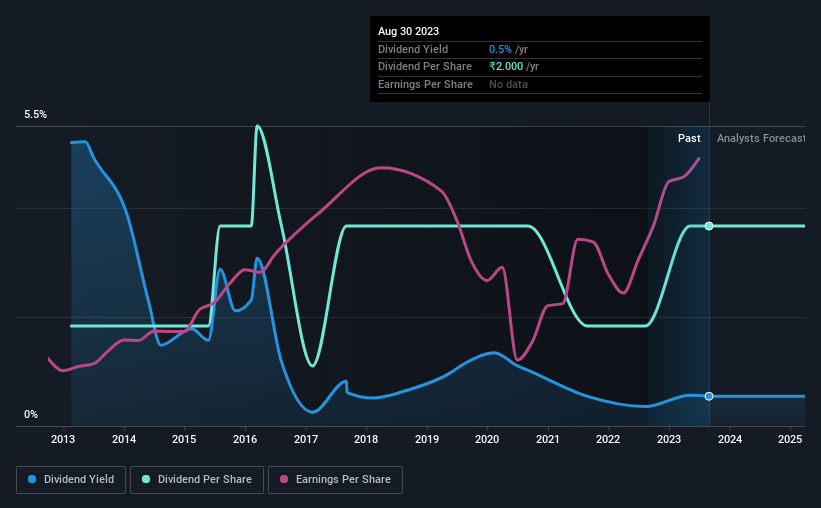Click the 2022 x-axis label
821x508 pixels.
coord(608,439)
